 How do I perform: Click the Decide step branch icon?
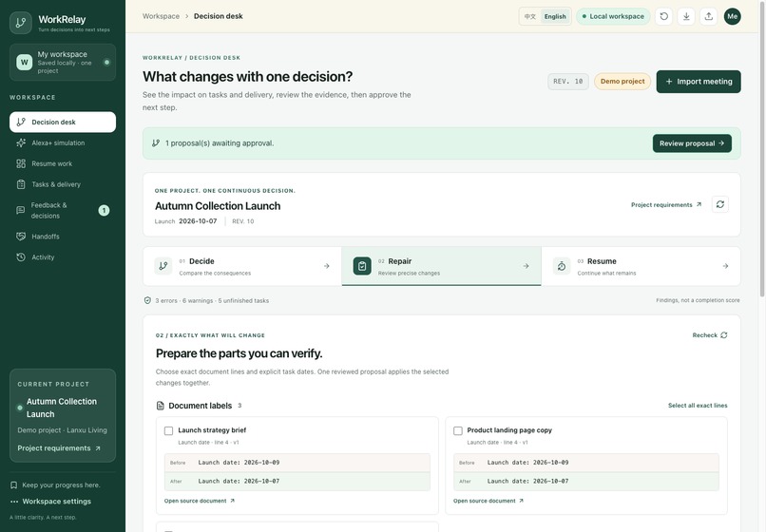163,266
